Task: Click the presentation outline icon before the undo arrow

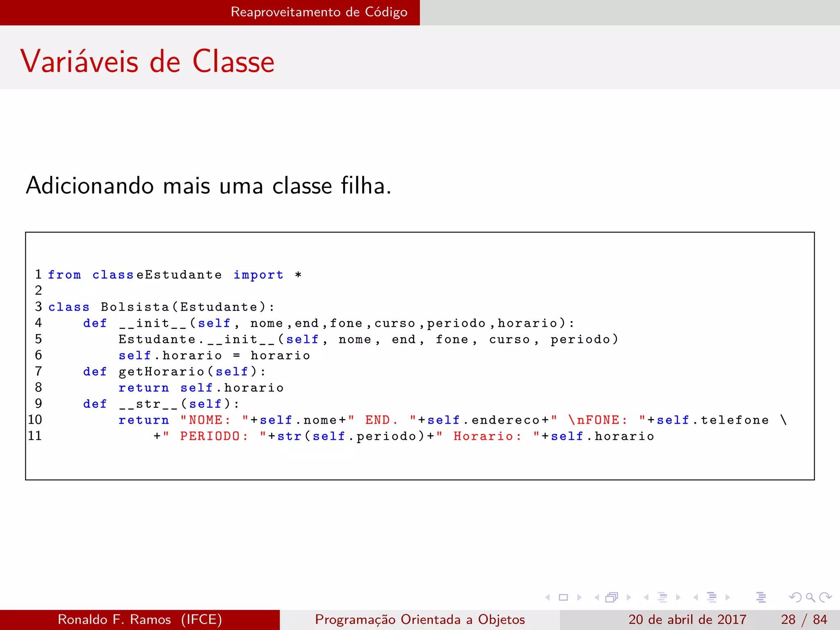Action: [761, 598]
